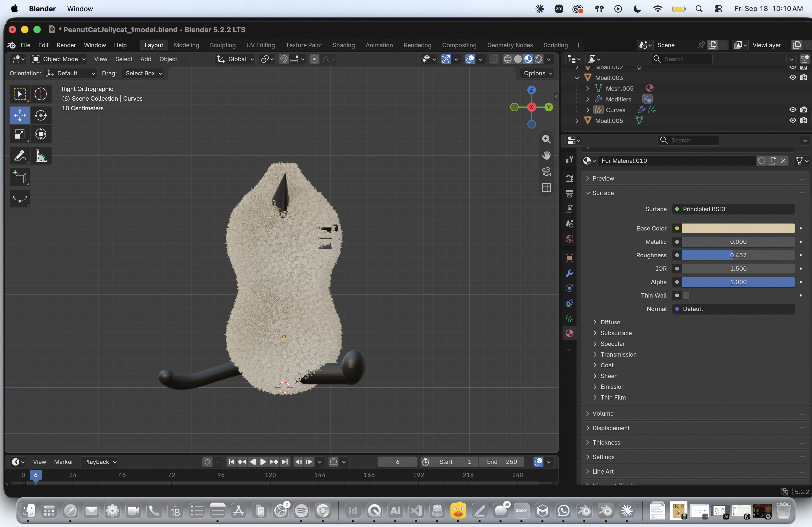Open the timeline Playback popover
The image size is (812, 527).
coord(99,462)
